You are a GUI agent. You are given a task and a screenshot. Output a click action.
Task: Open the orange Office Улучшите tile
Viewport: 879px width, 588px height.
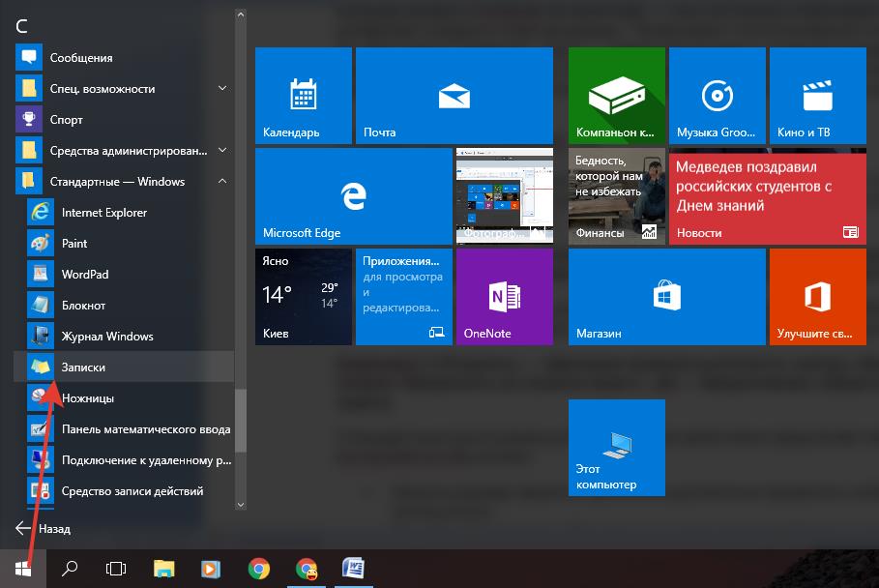818,297
